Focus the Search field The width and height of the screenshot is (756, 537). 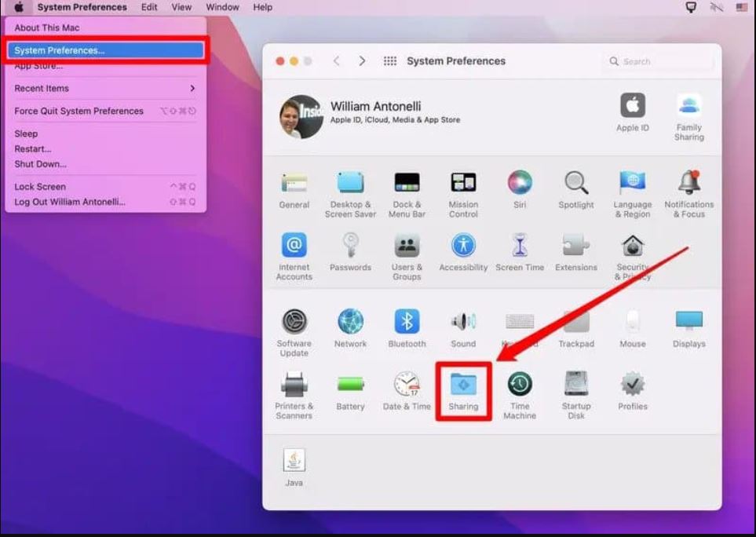[x=658, y=61]
